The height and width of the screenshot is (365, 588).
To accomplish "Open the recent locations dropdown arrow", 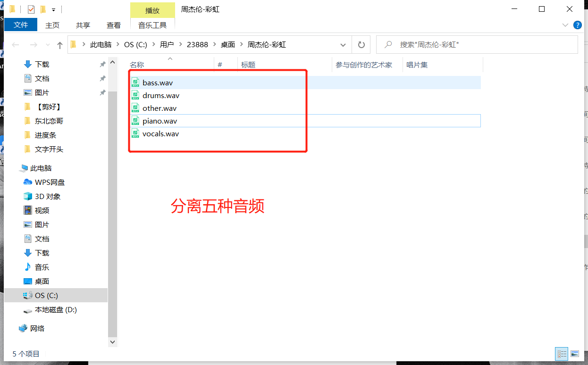I will point(47,45).
